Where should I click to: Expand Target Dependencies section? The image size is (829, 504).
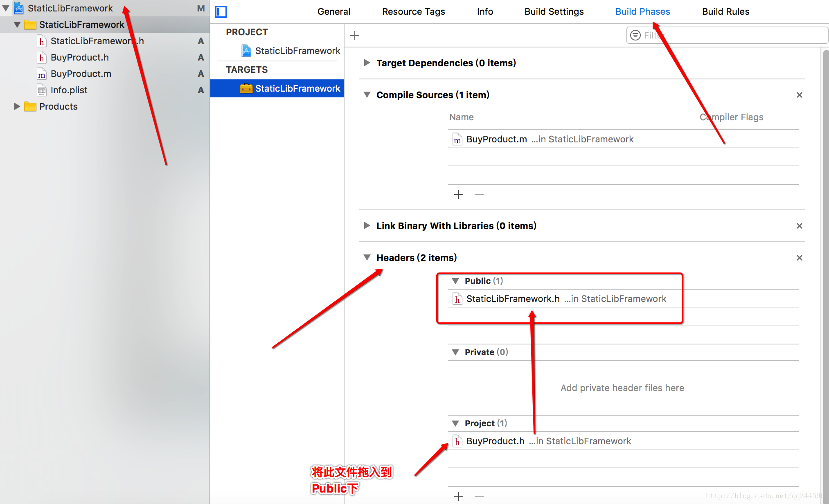[367, 63]
